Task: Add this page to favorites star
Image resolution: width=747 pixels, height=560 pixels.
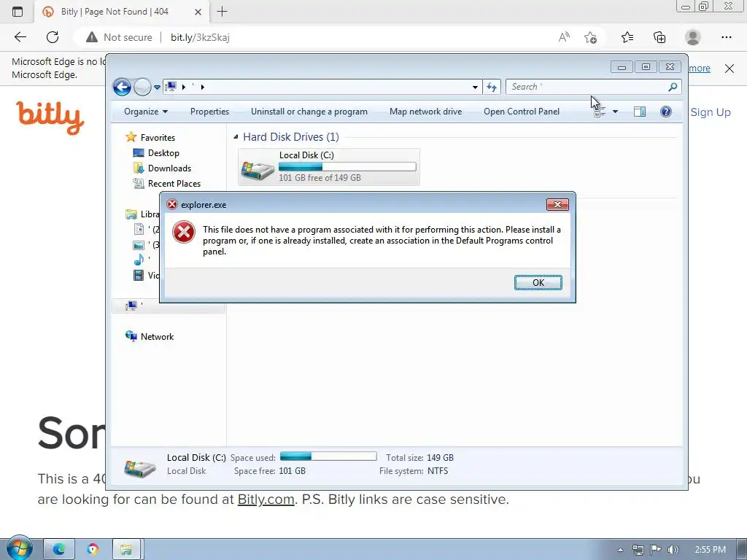Action: (x=590, y=37)
